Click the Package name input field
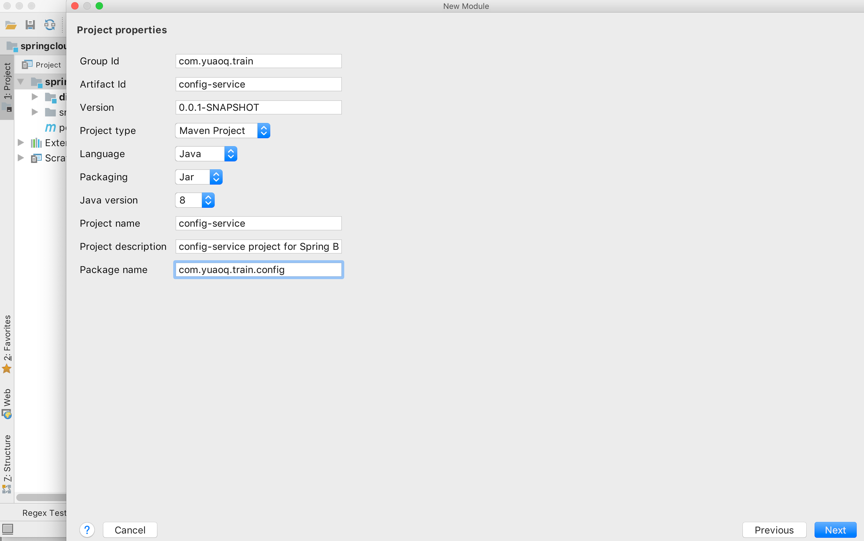The height and width of the screenshot is (541, 864). click(258, 269)
